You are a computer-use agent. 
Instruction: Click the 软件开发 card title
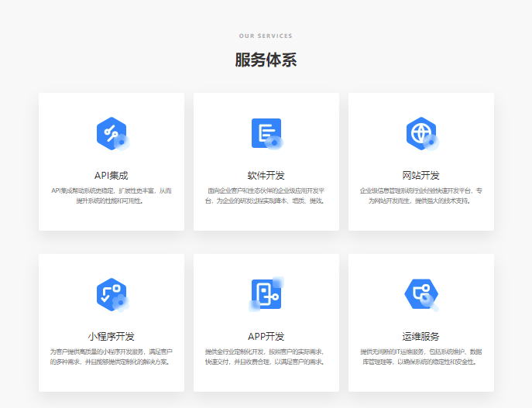pos(266,176)
